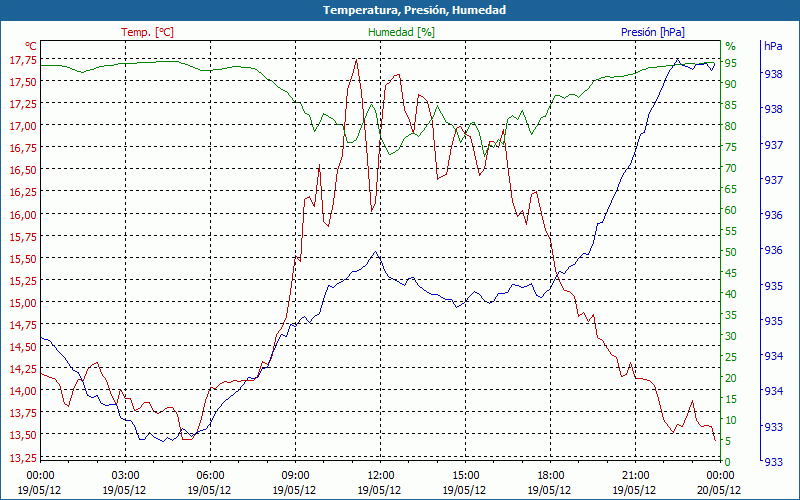Click temperature axis value '16,75'
Image resolution: width=800 pixels, height=500 pixels.
point(23,148)
